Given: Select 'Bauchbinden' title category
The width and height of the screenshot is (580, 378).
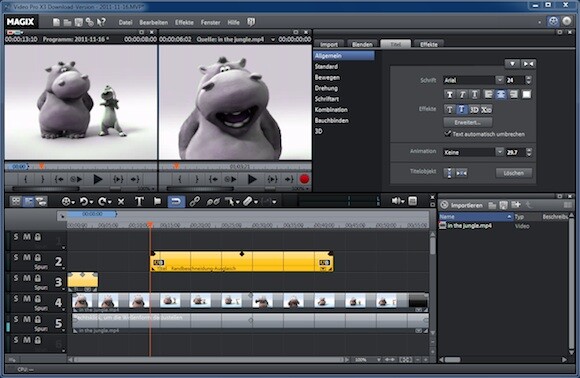Looking at the screenshot, I should click(x=332, y=121).
